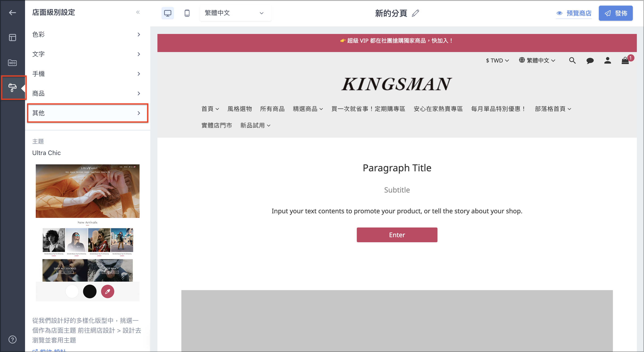Click the Ultra Chic theme preview thumbnail
Viewport: 644px width, 352px height.
[87, 223]
